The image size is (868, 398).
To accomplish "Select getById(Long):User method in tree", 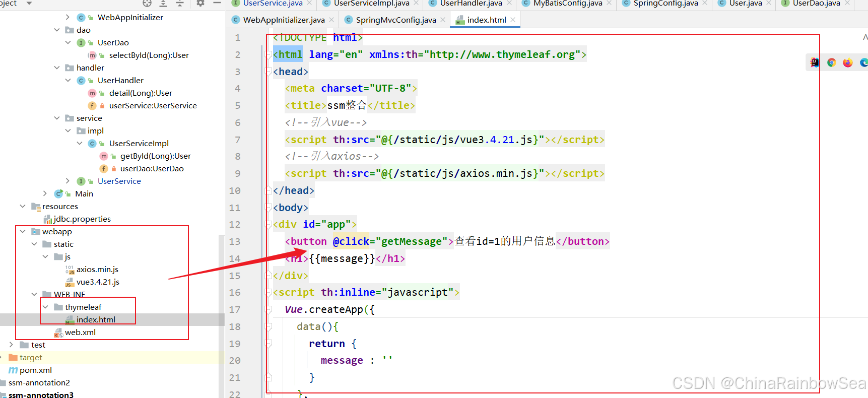I will 155,156.
